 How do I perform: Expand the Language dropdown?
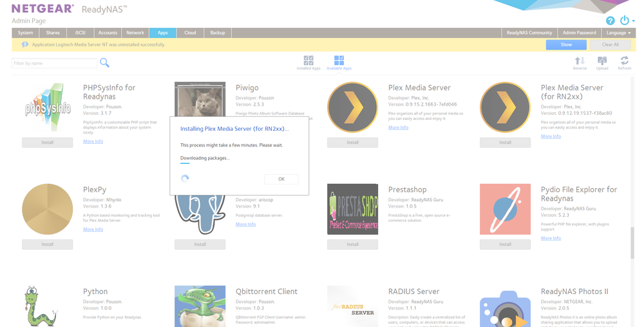click(618, 32)
